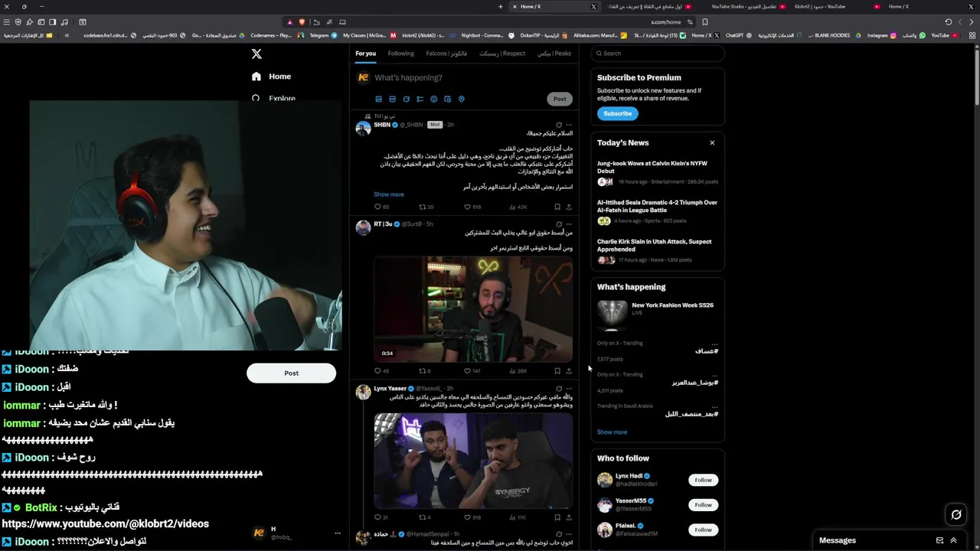Open the ChatGPT bookmark in bookmarks bar
The width and height of the screenshot is (980, 551).
[x=738, y=35]
